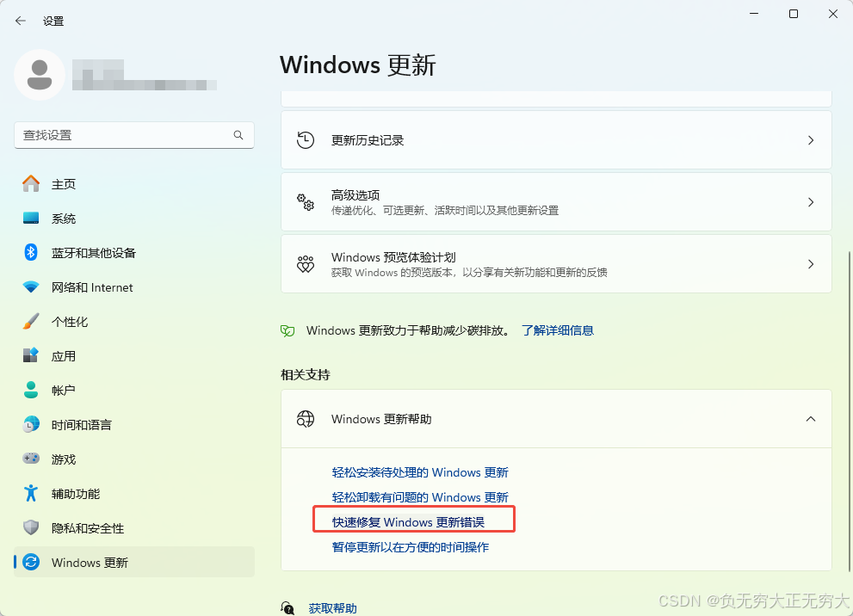Click the 更新历史记录 clock icon
853x616 pixels.
[306, 140]
